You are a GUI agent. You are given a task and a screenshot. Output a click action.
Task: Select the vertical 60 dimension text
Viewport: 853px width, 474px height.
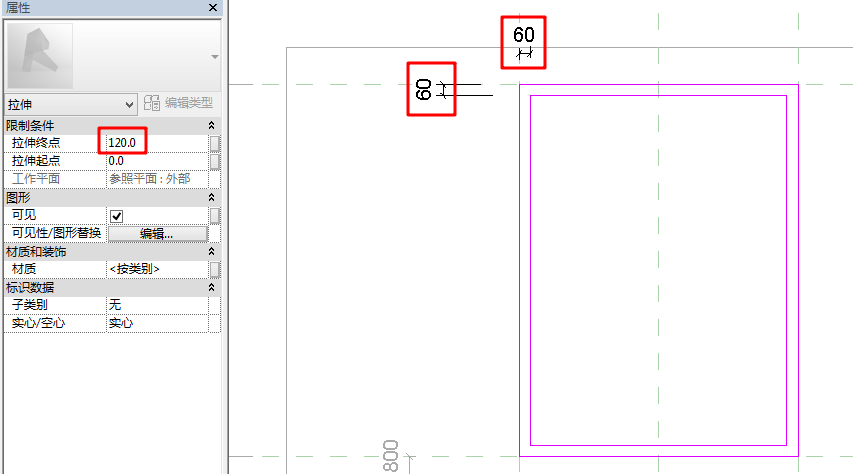(424, 89)
